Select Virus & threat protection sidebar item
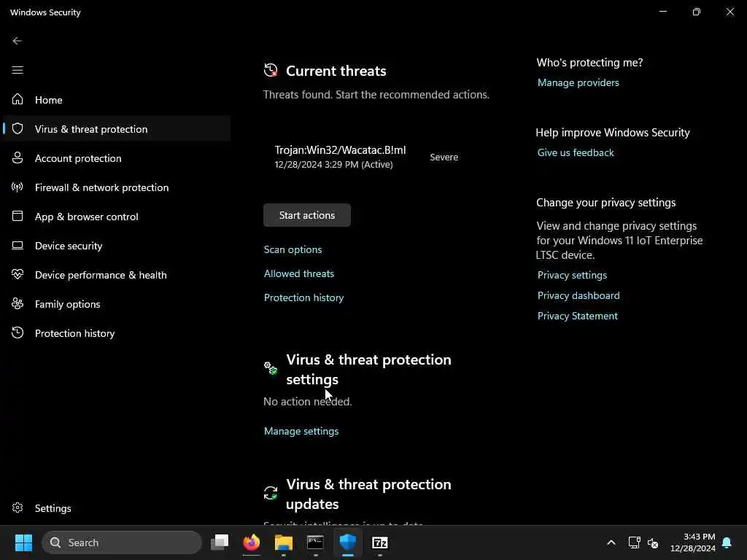The height and width of the screenshot is (560, 747). [x=116, y=128]
